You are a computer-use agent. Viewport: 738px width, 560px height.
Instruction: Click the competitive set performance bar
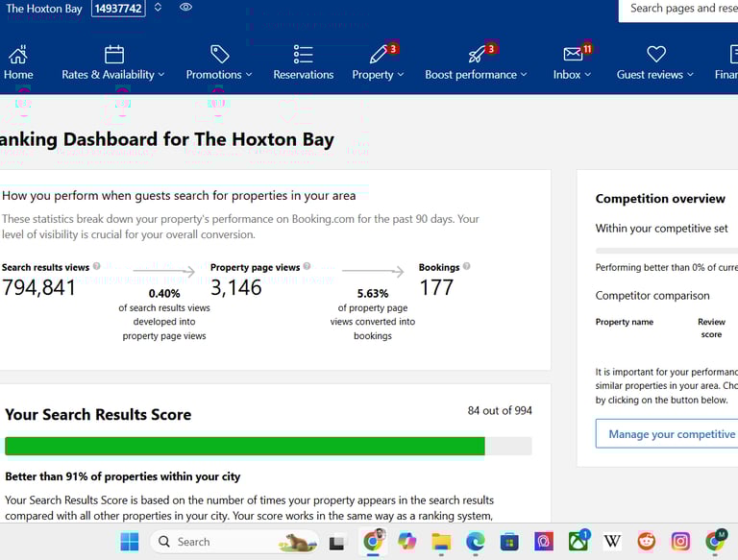(667, 251)
